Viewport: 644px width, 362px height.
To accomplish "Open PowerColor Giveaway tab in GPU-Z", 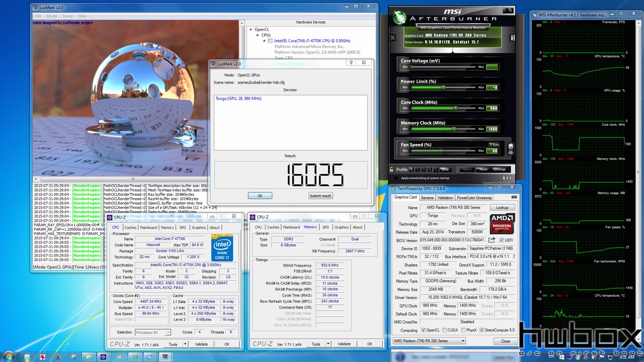I will [x=474, y=198].
